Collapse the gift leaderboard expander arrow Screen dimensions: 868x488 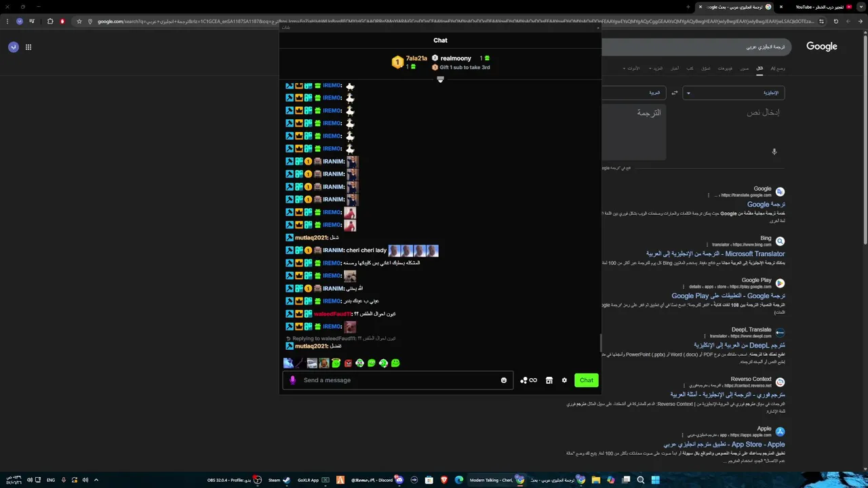point(440,79)
